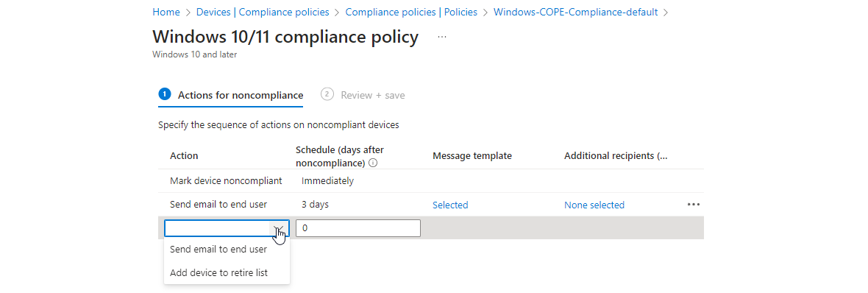The image size is (868, 293).
Task: Open the ellipsis menu beside policy title
Action: pyautogui.click(x=442, y=37)
